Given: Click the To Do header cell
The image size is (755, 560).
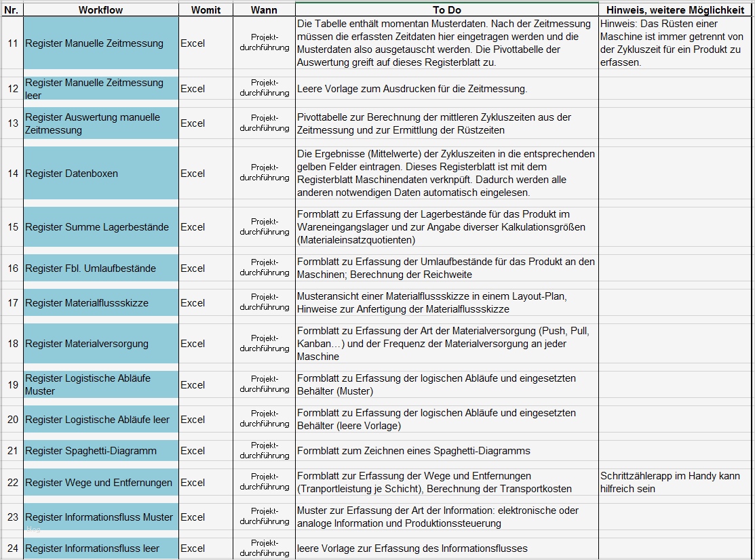Looking at the screenshot, I should pos(447,9).
